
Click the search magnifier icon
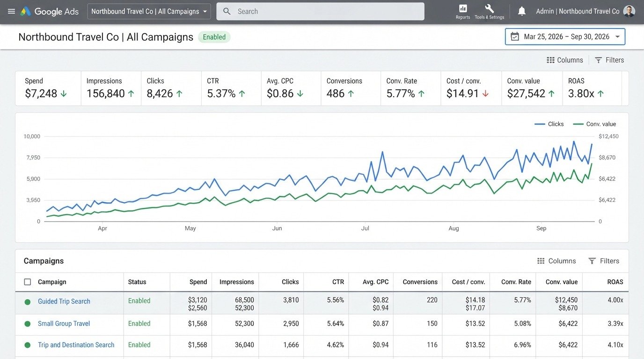pos(227,11)
